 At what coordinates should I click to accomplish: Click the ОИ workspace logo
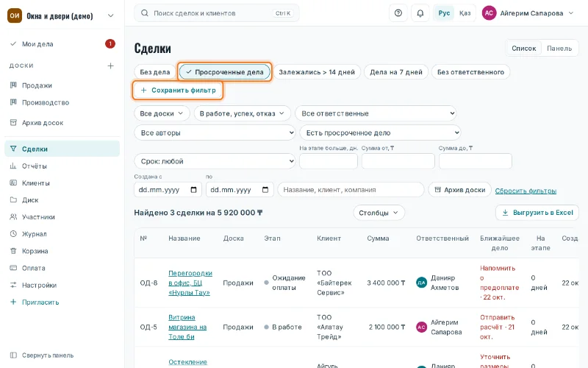pos(15,15)
